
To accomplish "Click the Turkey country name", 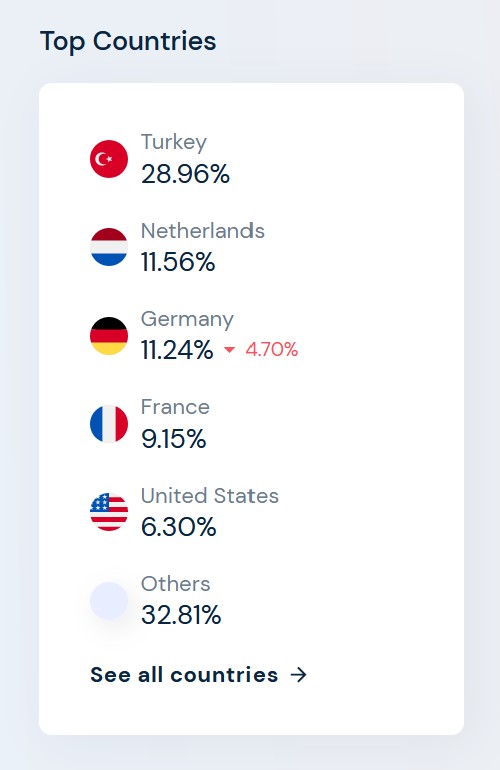I will [174, 142].
